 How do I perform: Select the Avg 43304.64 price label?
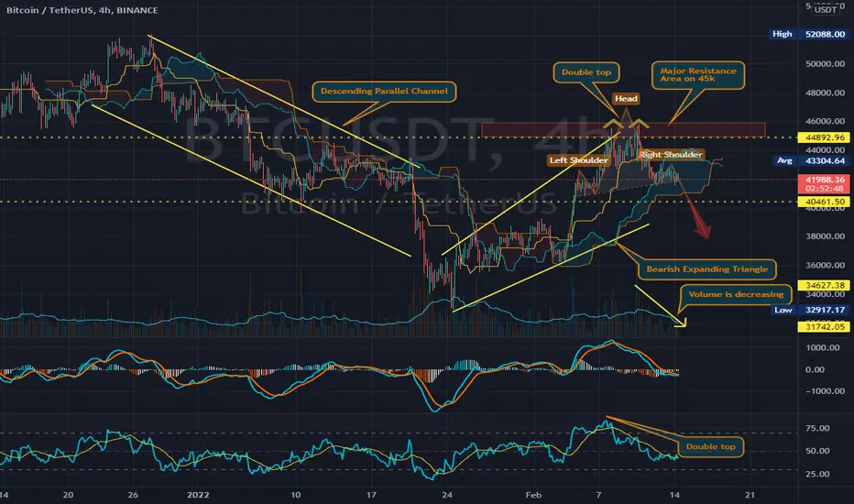click(811, 160)
